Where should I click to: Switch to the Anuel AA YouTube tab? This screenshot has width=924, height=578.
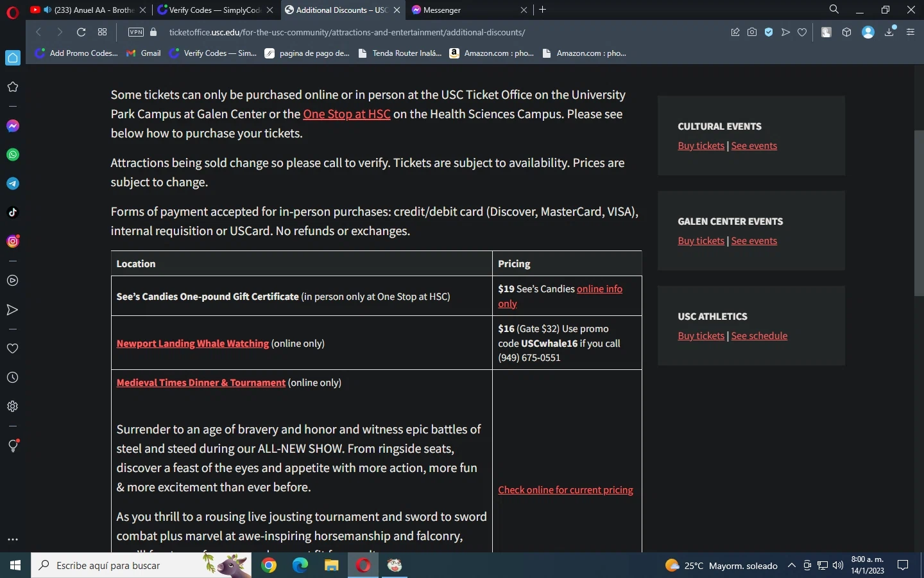coord(89,10)
